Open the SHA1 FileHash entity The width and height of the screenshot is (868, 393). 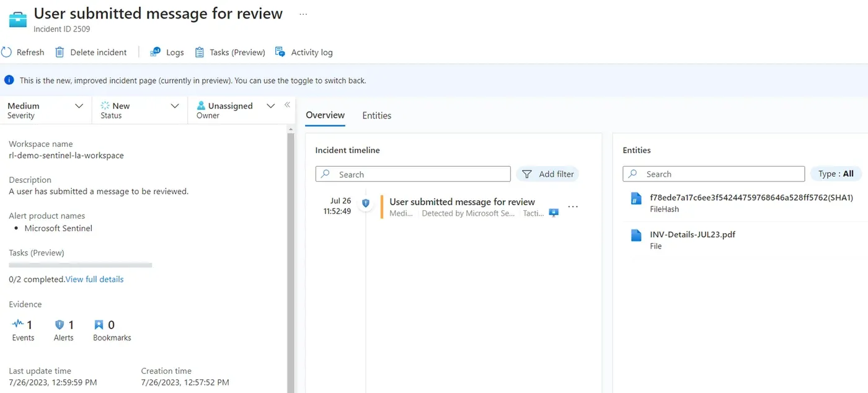pyautogui.click(x=751, y=198)
